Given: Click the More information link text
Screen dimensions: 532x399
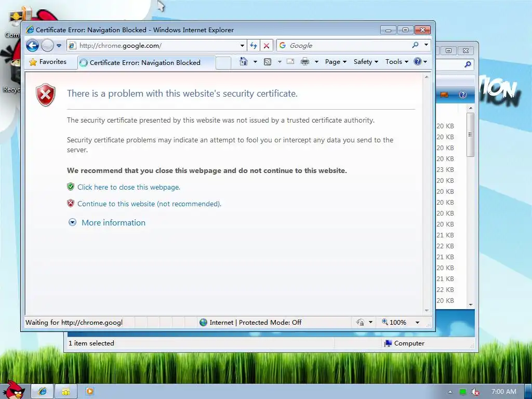Looking at the screenshot, I should point(113,222).
